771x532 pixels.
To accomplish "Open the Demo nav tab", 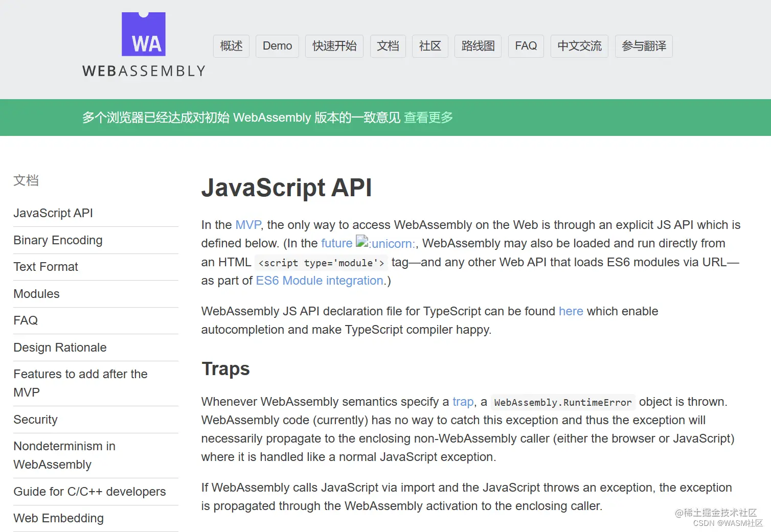I will point(277,46).
